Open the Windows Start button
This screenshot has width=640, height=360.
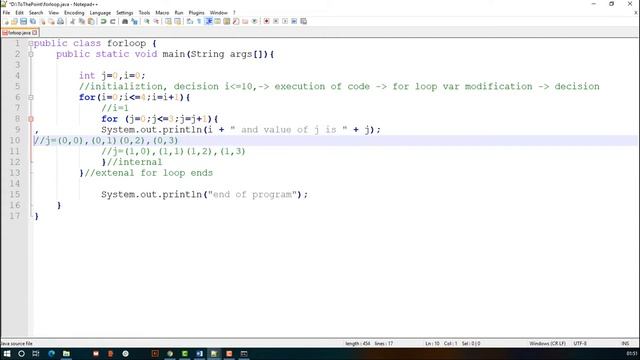(7, 353)
